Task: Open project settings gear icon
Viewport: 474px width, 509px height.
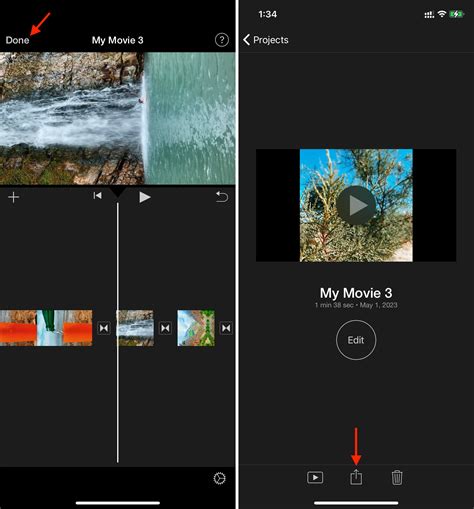Action: tap(219, 478)
